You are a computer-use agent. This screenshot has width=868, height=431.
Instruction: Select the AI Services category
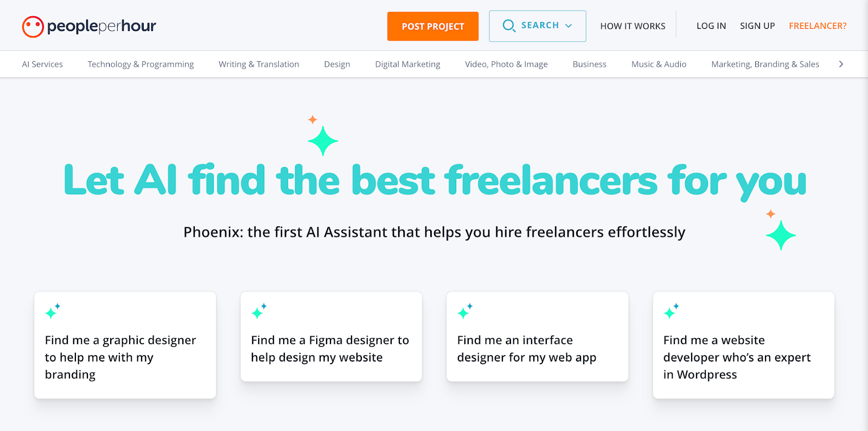click(42, 64)
